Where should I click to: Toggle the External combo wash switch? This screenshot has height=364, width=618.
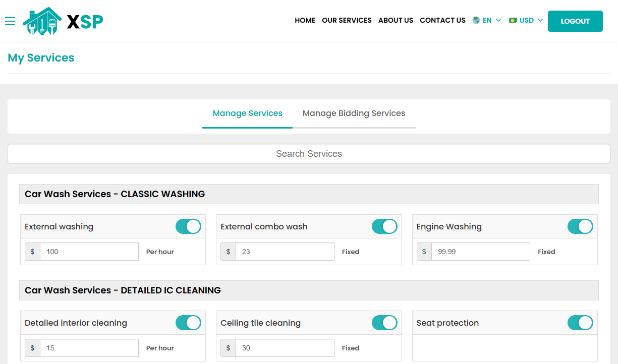coord(384,226)
